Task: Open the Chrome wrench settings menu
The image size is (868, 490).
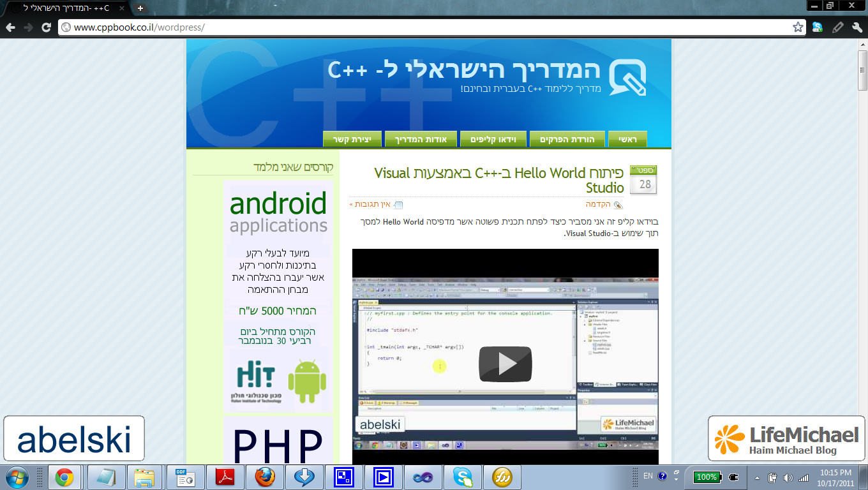Action: click(857, 27)
